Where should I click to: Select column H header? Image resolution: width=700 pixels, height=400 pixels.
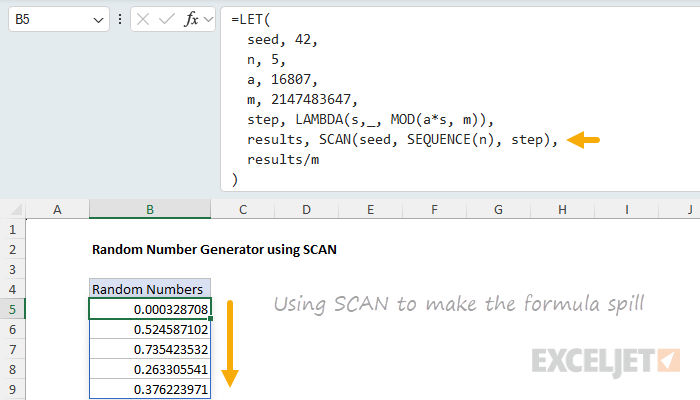tap(562, 209)
